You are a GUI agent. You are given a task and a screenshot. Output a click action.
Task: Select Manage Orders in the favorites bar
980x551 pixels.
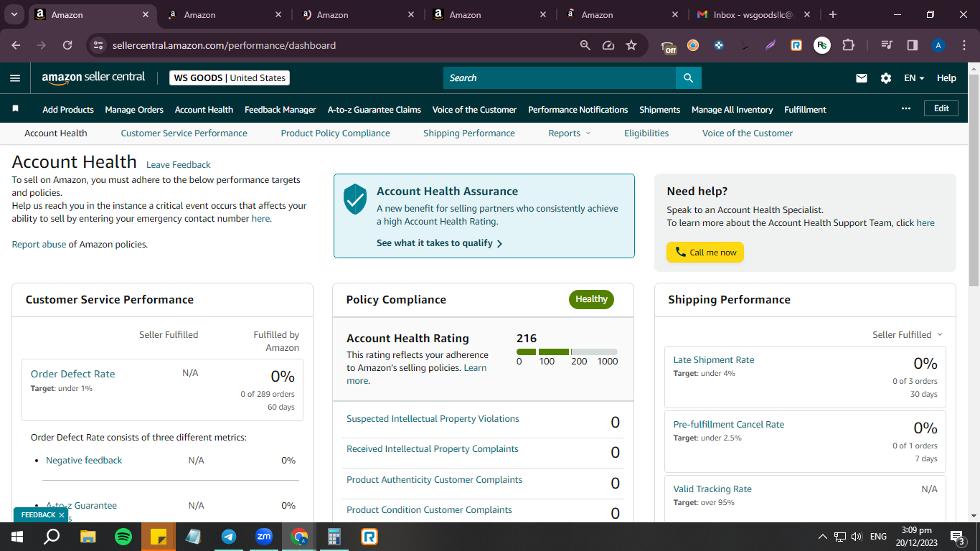[x=134, y=110]
